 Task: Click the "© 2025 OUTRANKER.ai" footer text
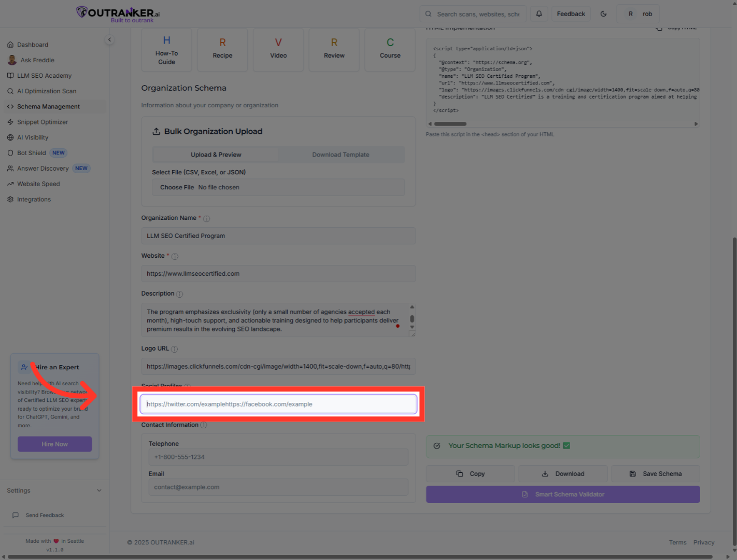click(x=161, y=542)
